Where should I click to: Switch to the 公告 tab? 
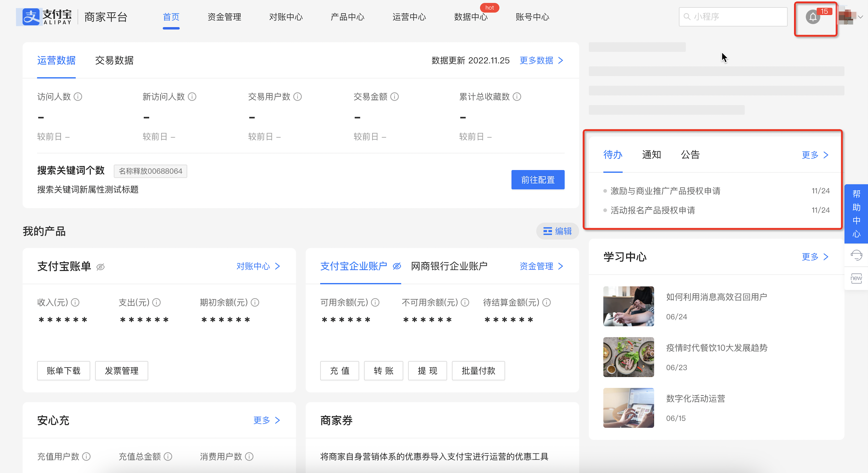pos(690,155)
